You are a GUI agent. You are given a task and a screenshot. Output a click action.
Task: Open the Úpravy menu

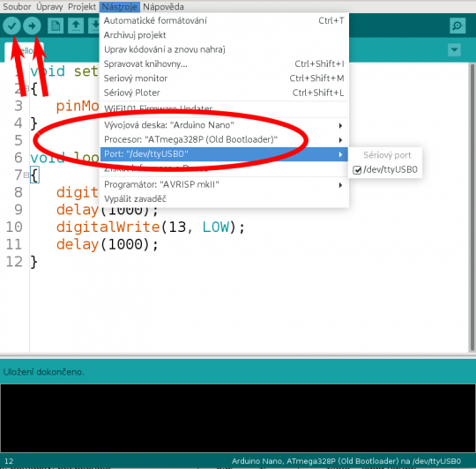[49, 6]
